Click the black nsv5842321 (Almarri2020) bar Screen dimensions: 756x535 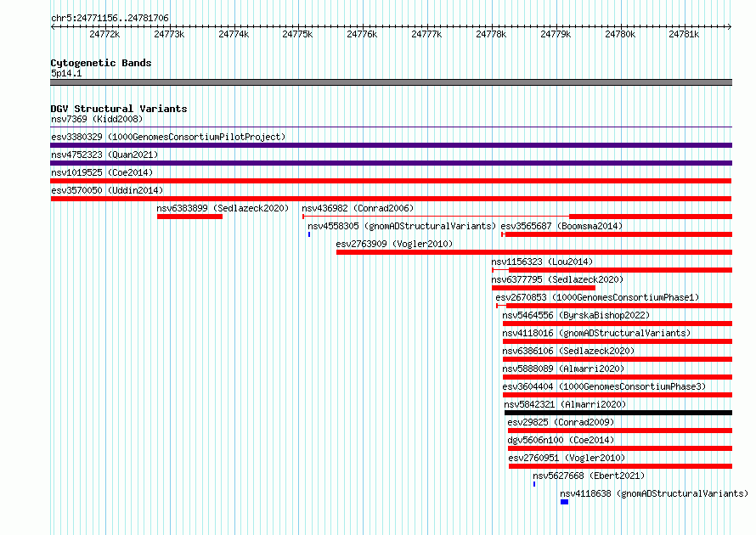(x=618, y=413)
